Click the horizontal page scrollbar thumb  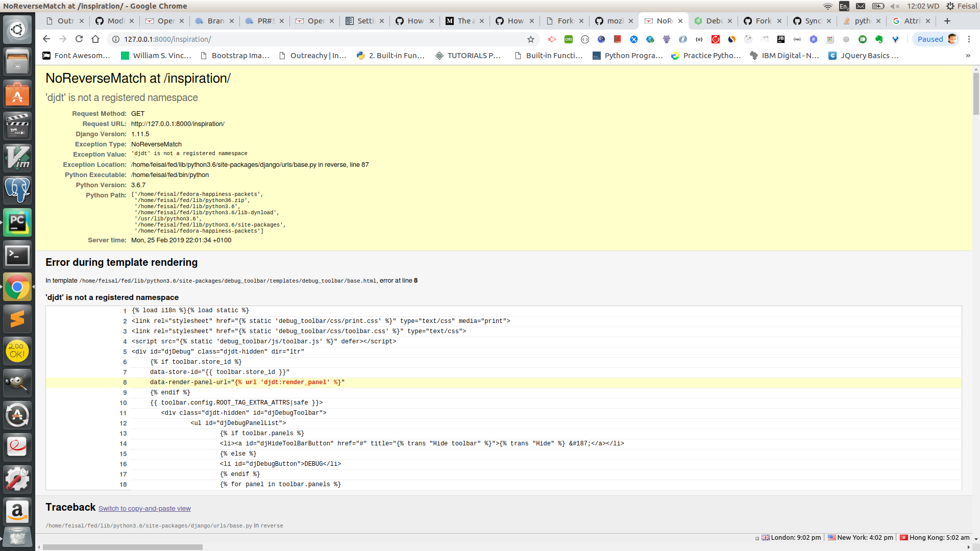point(122,547)
